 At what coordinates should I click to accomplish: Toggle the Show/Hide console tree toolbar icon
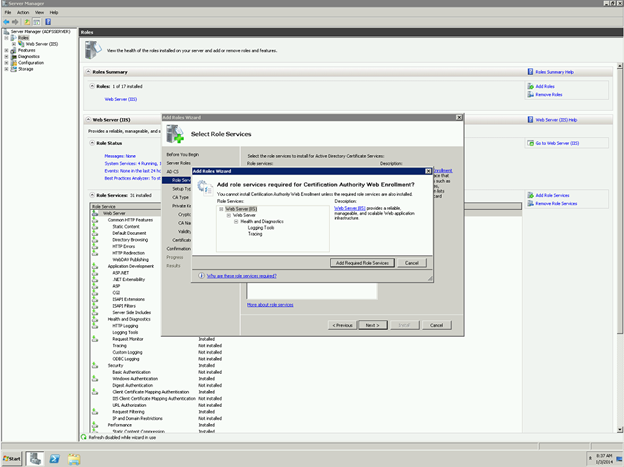[x=37, y=22]
